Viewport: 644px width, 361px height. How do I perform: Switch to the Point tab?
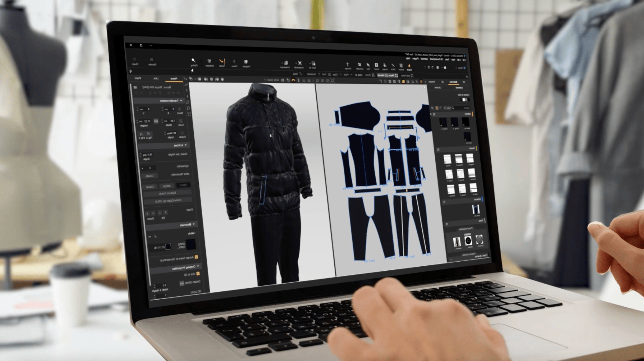138,78
